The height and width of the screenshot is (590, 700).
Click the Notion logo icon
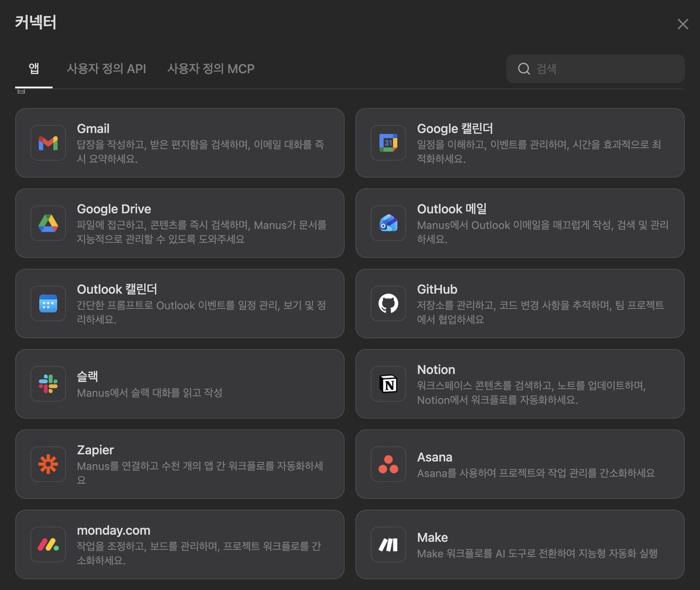[388, 384]
